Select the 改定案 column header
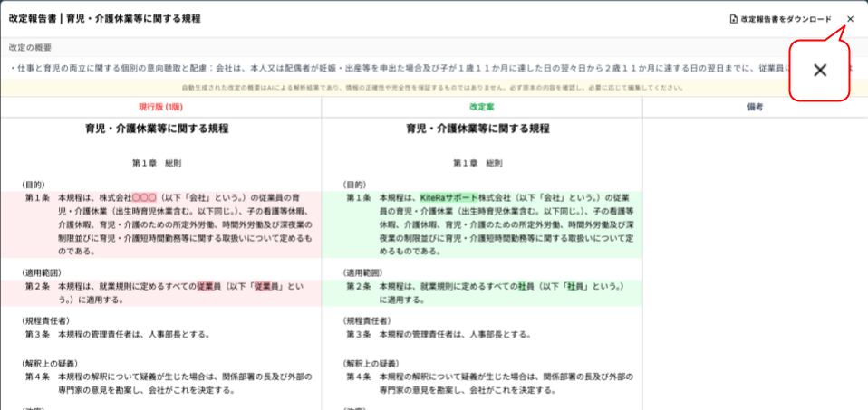 pyautogui.click(x=482, y=107)
